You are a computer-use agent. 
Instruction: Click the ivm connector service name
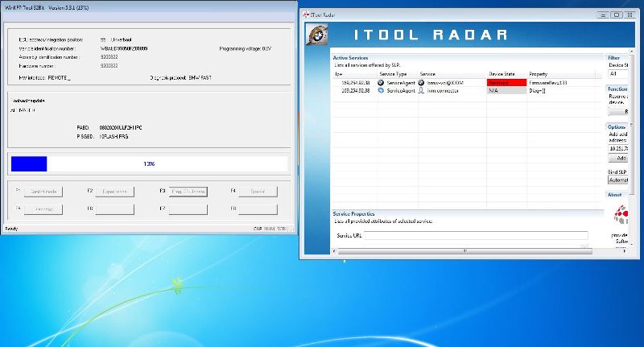(442, 91)
